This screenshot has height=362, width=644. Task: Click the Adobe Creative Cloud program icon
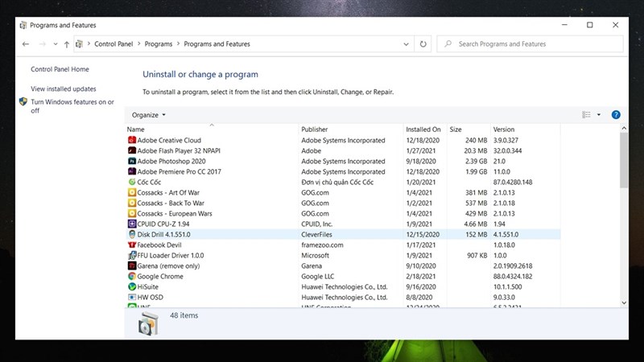click(x=132, y=140)
